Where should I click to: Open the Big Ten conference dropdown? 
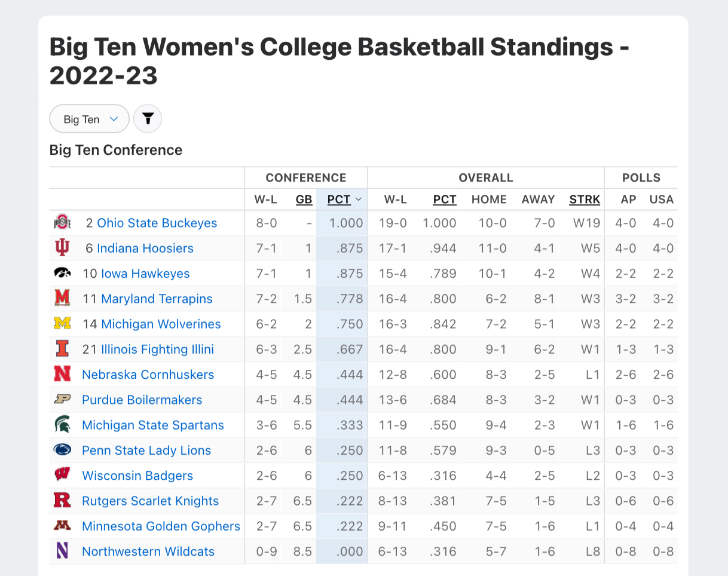click(89, 119)
